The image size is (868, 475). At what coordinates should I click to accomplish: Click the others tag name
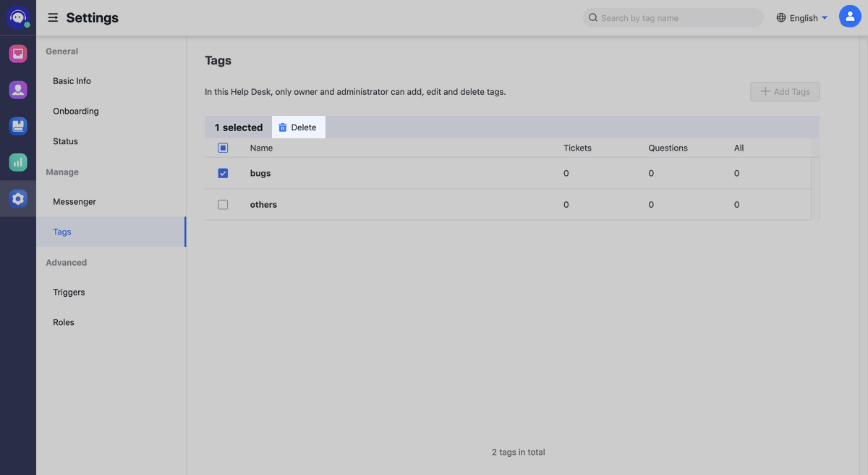pyautogui.click(x=263, y=205)
